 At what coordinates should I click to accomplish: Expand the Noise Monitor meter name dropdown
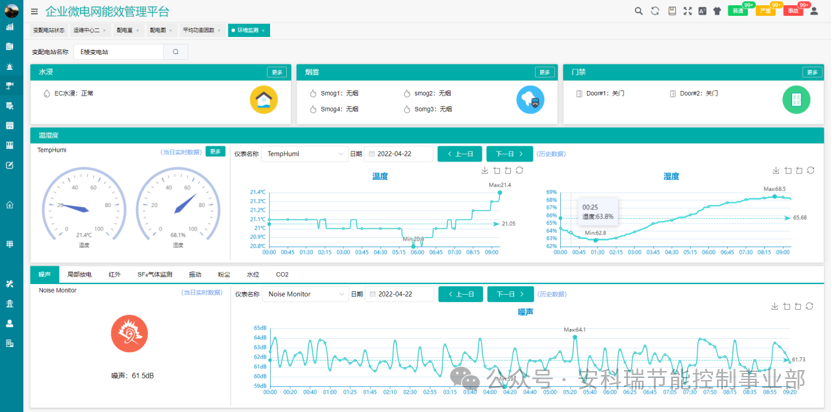tap(306, 294)
